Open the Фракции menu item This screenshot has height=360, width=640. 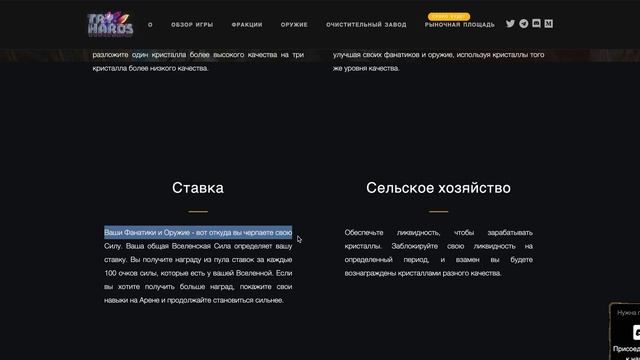pyautogui.click(x=247, y=25)
